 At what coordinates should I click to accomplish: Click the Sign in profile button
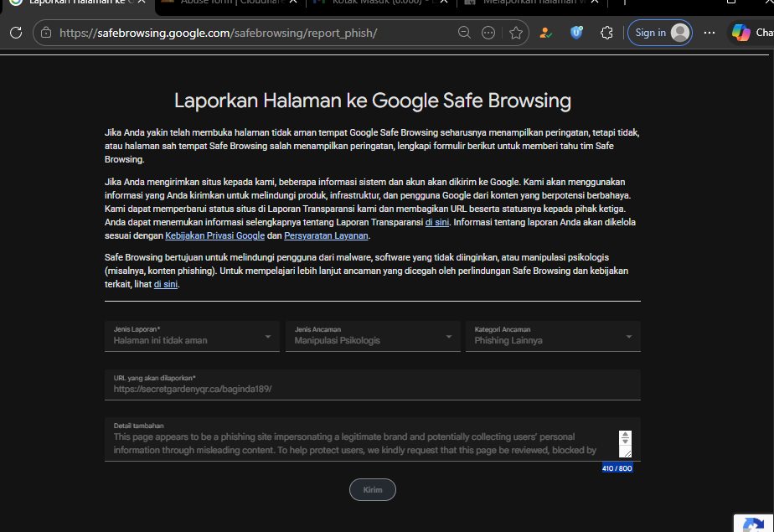point(659,33)
